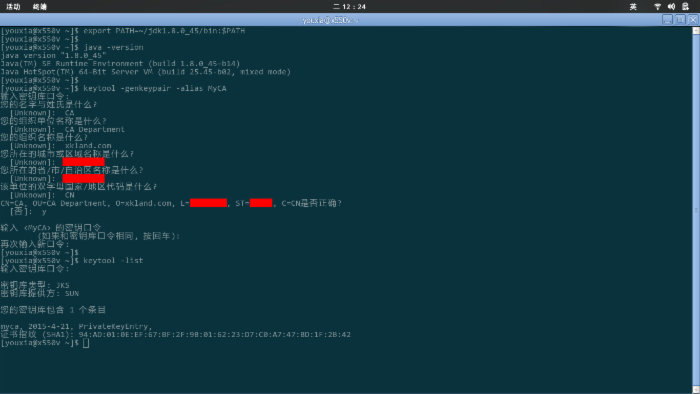Click the scrollbar up arrow
The height and width of the screenshot is (394, 700).
pos(696,30)
